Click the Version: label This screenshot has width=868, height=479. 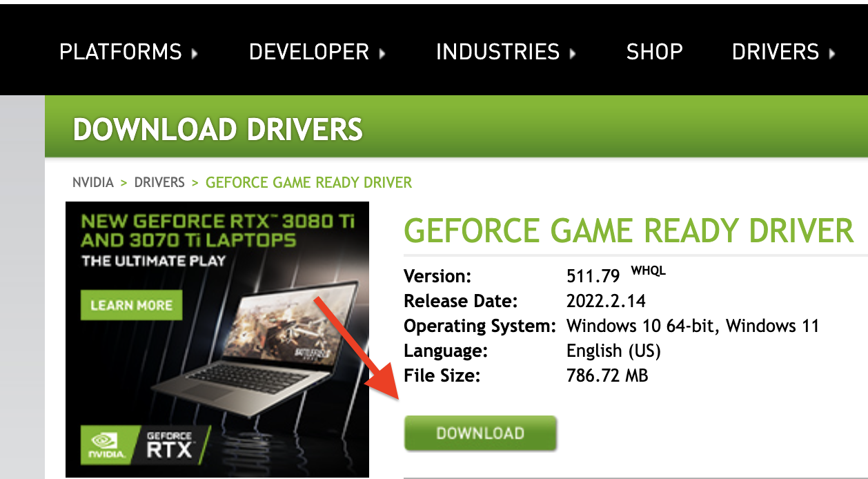point(437,277)
